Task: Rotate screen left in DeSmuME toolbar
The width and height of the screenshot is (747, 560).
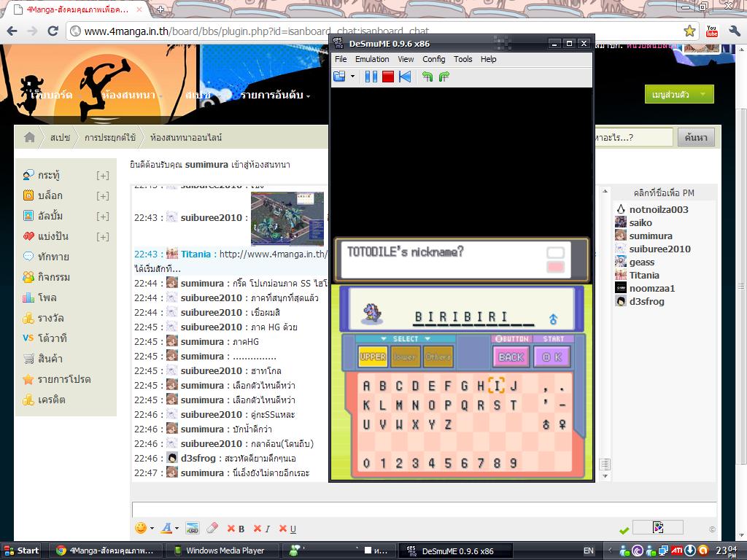Action: (427, 76)
